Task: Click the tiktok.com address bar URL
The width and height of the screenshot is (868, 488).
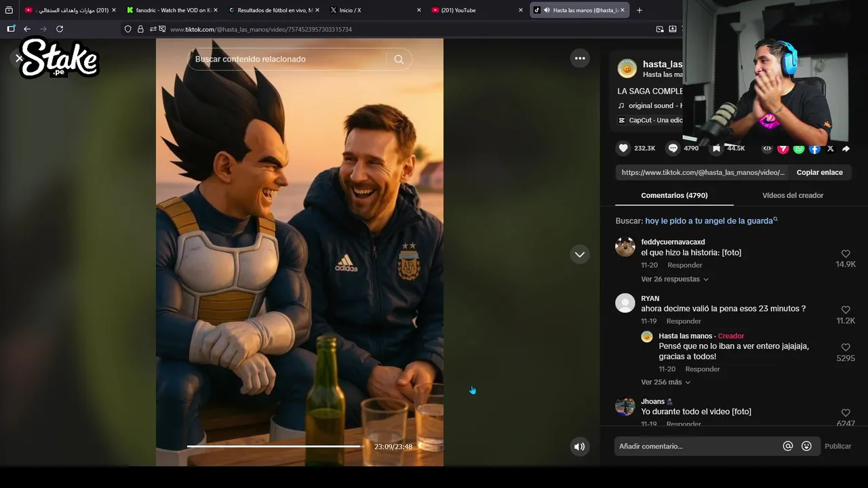Action: 261,29
